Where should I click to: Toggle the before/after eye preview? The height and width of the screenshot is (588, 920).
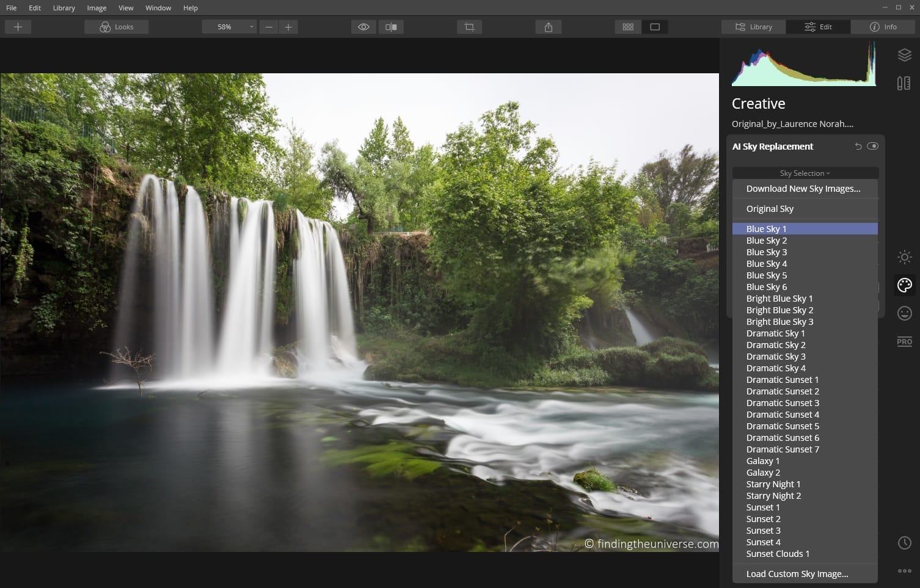point(363,27)
